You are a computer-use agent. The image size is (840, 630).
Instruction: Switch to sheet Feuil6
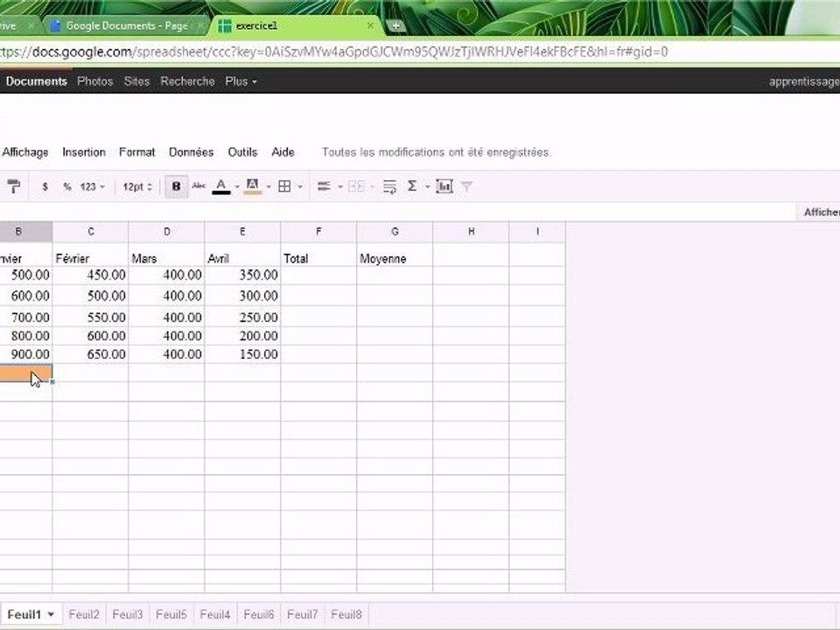tap(259, 614)
